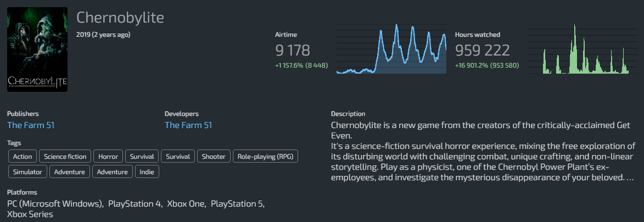This screenshot has height=222, width=644.
Task: Click the first Survival tag
Action: pos(142,157)
